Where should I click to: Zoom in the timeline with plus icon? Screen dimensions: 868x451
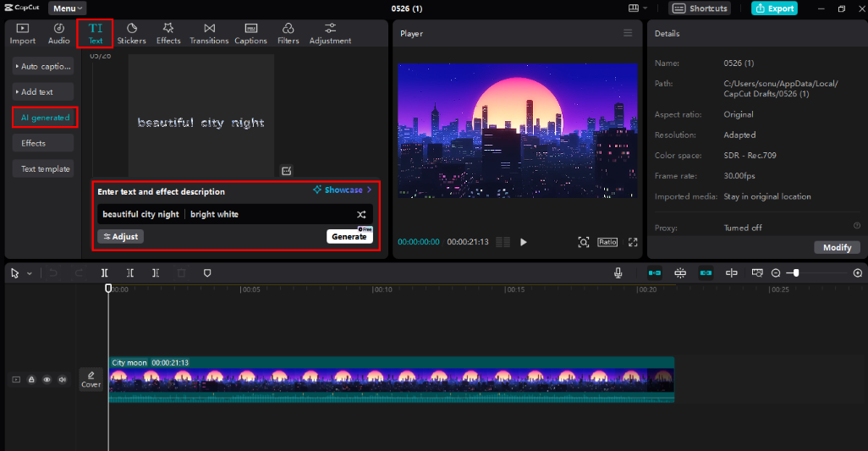click(858, 272)
